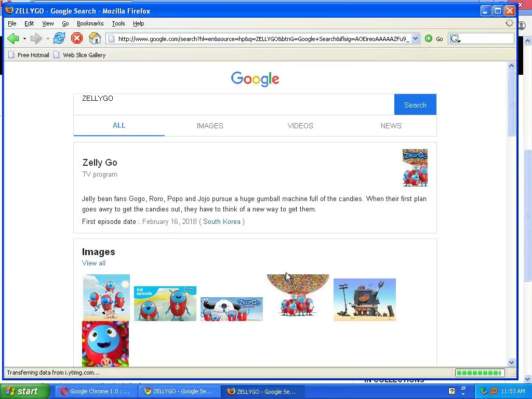Open the Back button history dropdown arrow

pyautogui.click(x=24, y=38)
